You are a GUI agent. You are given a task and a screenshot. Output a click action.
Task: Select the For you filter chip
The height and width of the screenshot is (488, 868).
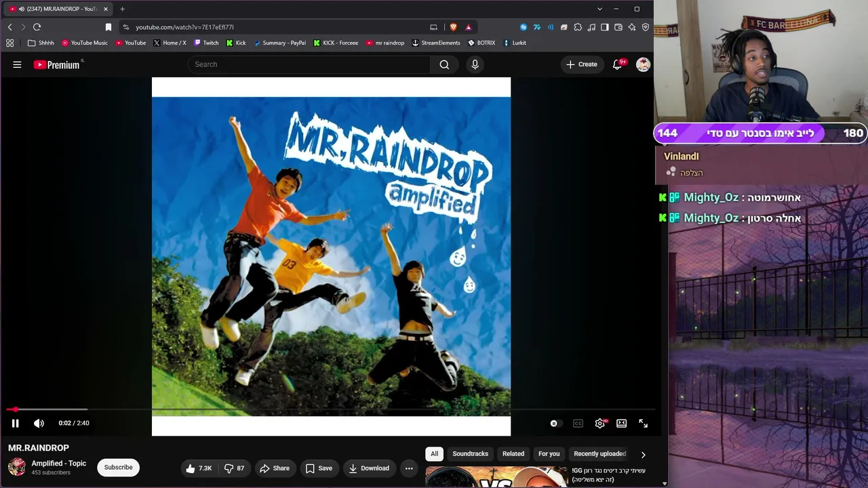click(549, 453)
